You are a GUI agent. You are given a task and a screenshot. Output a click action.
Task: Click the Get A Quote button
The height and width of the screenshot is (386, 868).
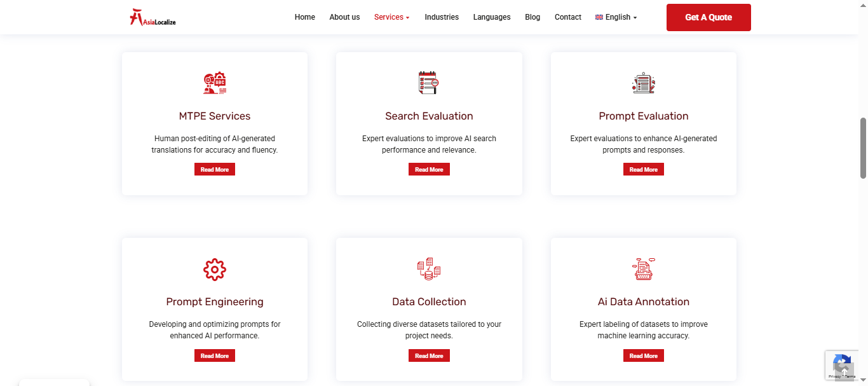click(709, 17)
